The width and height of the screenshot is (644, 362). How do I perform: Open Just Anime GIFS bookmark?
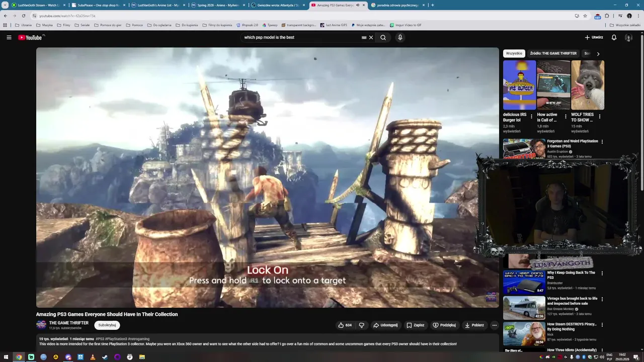coord(333,25)
